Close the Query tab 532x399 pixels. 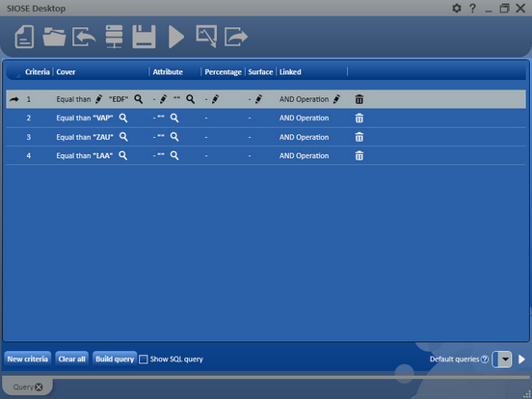pyautogui.click(x=39, y=386)
